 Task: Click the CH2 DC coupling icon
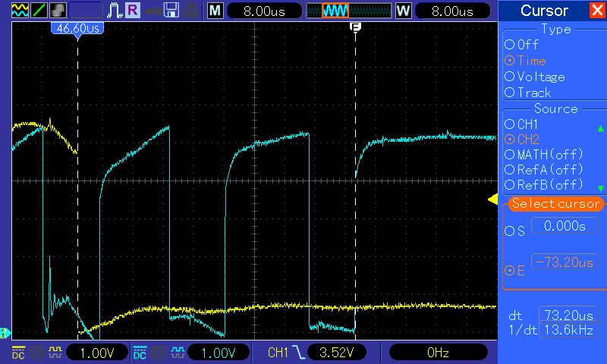(x=140, y=353)
